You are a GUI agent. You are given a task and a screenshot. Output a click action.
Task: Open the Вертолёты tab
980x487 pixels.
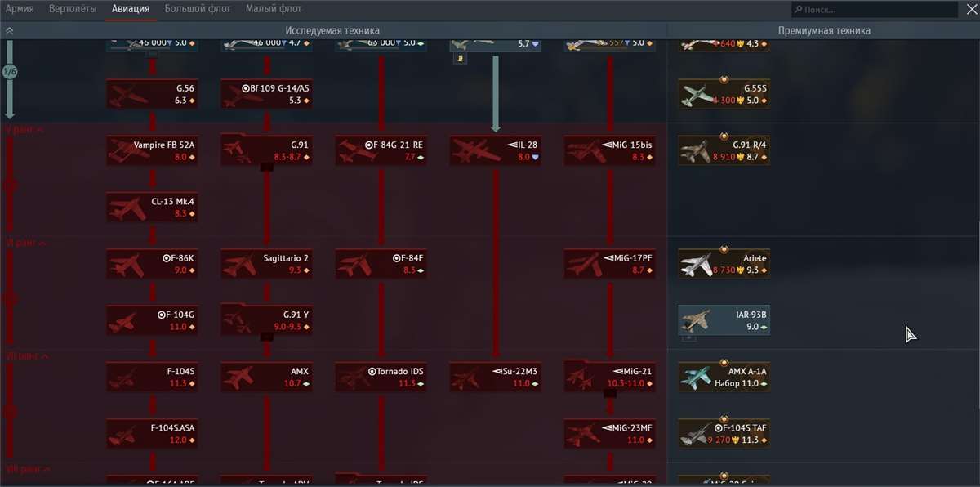pos(71,10)
